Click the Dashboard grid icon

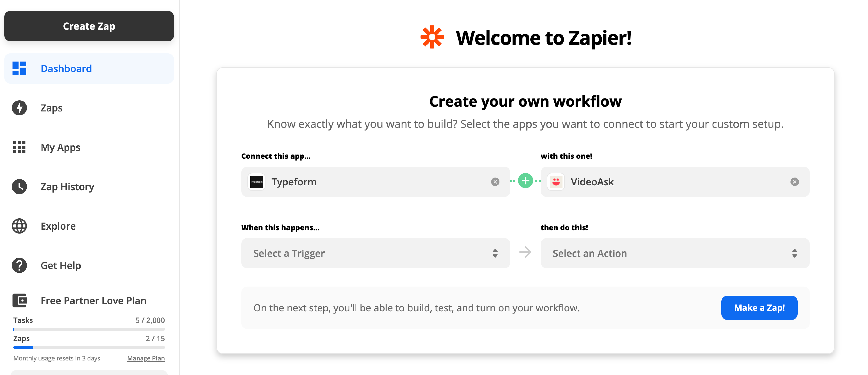click(x=19, y=68)
